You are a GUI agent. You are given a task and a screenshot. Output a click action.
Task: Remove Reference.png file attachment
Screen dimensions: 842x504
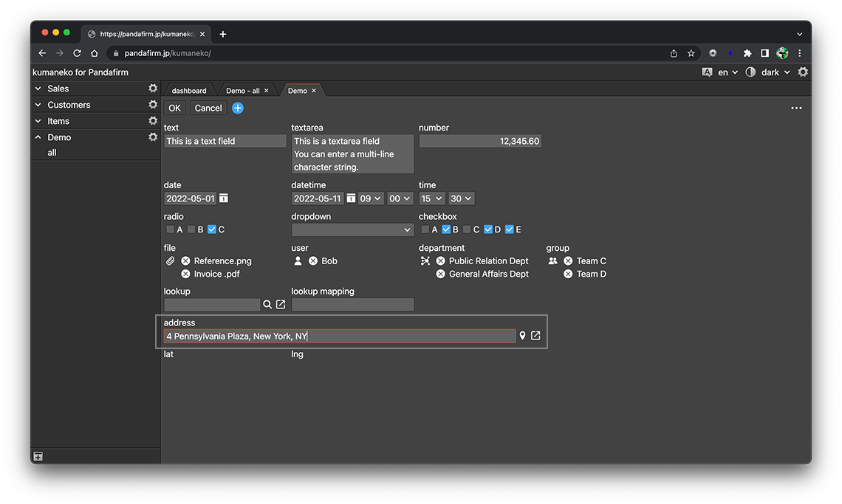pyautogui.click(x=185, y=261)
